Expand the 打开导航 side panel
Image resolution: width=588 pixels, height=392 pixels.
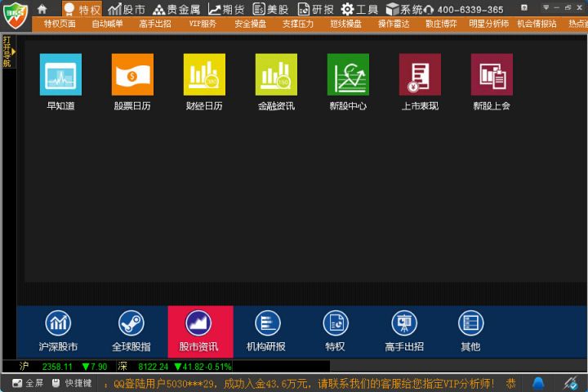tap(7, 51)
